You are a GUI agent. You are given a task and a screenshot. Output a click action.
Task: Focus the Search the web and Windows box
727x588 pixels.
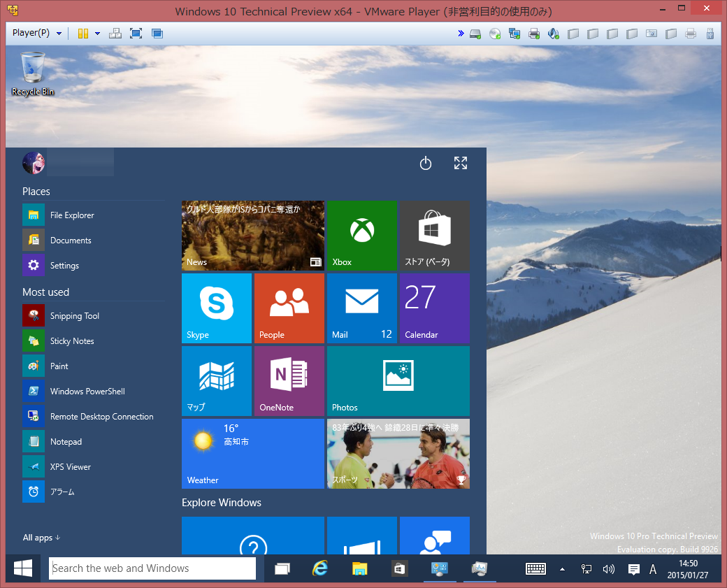click(x=152, y=568)
